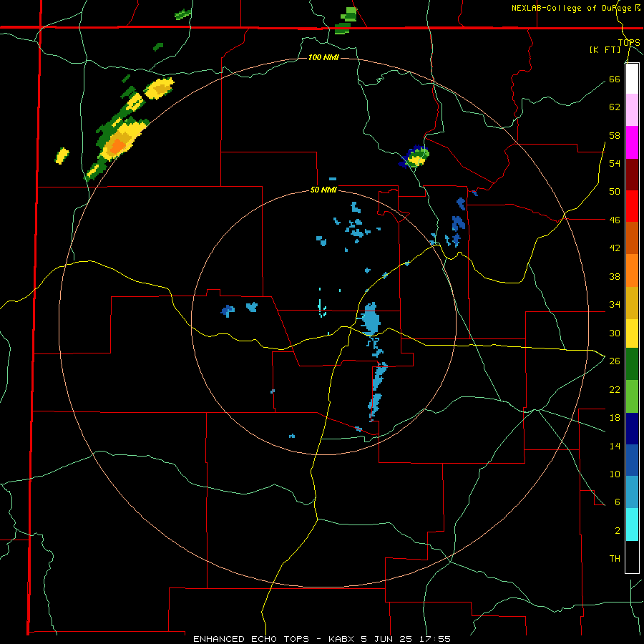Click the magenta 58 kft legend swatch
Image resolution: width=644 pixels, height=644 pixels.
(x=632, y=142)
